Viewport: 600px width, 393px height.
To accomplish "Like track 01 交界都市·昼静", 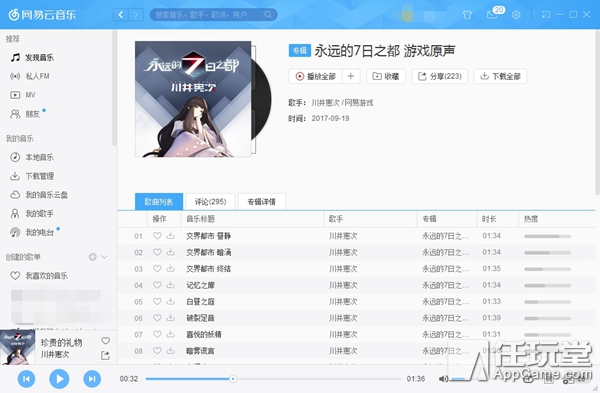I will point(157,236).
